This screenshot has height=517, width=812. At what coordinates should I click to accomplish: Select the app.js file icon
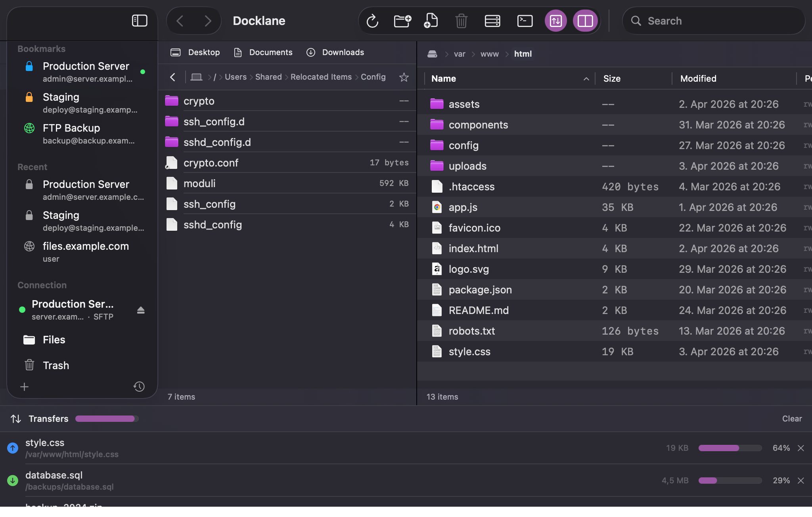(x=437, y=207)
